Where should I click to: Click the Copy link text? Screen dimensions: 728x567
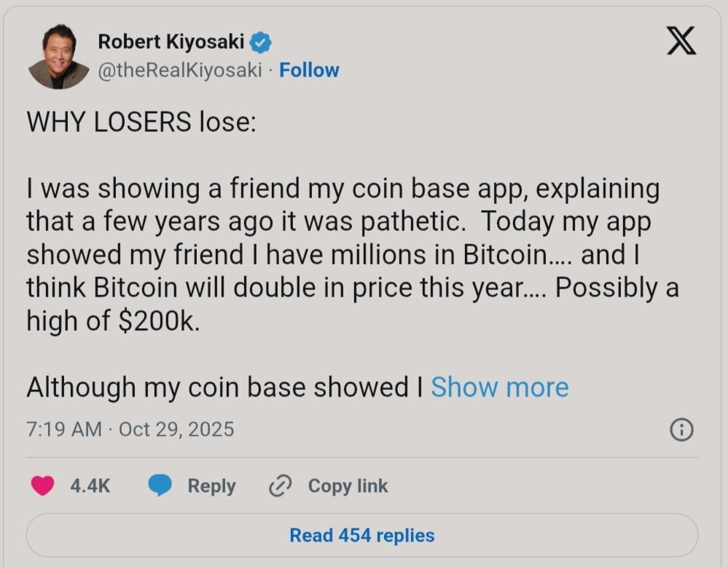pyautogui.click(x=348, y=485)
